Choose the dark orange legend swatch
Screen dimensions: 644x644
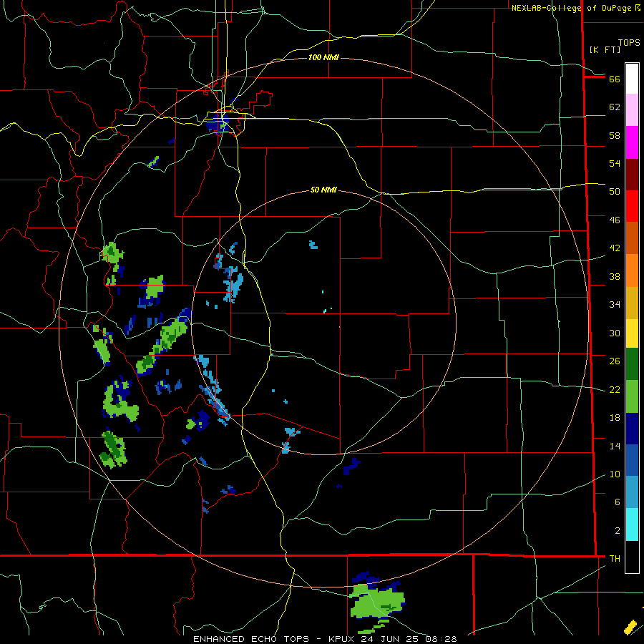[632, 238]
